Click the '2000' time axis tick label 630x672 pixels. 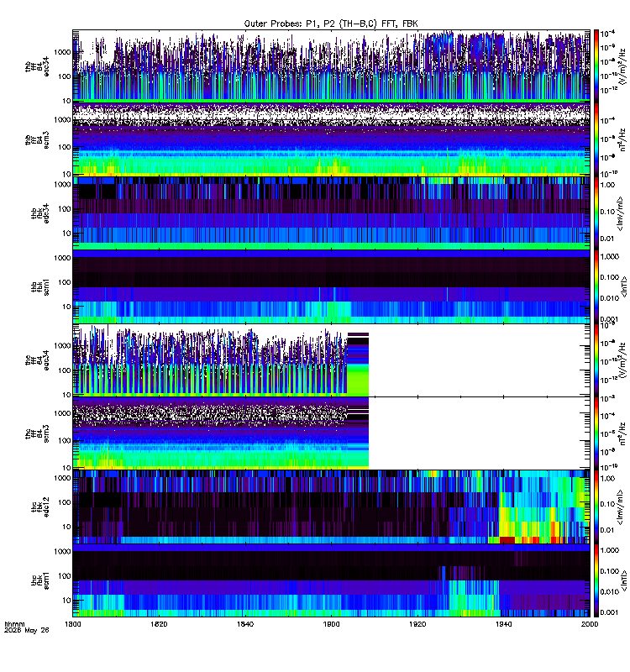point(590,624)
